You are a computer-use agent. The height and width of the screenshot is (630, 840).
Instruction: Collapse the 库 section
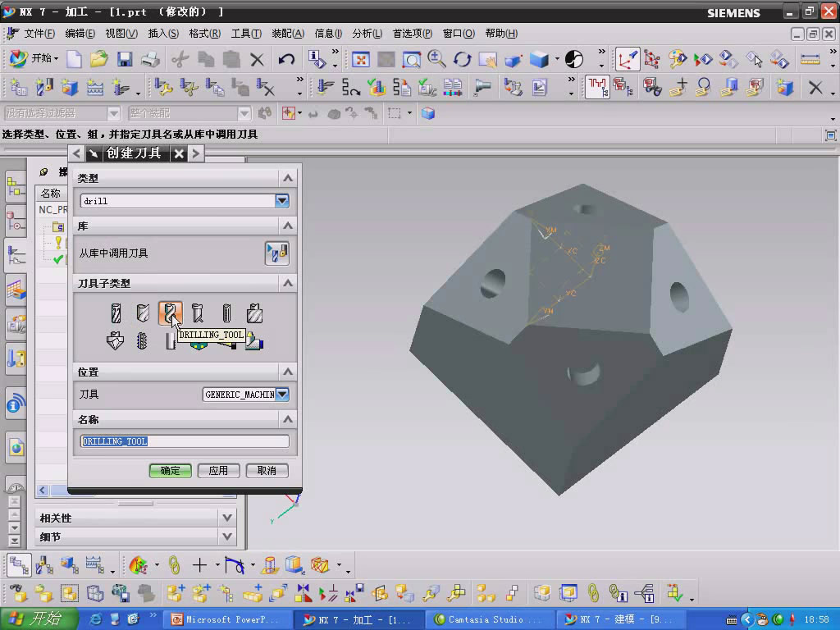coord(288,226)
